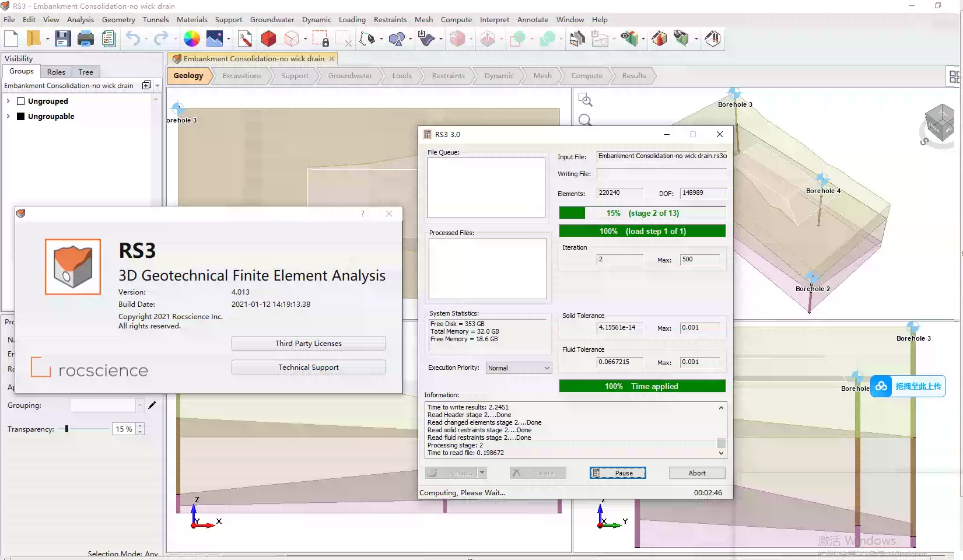The height and width of the screenshot is (560, 963).
Task: Close the Embankment Consolidation document tab
Action: pos(332,58)
